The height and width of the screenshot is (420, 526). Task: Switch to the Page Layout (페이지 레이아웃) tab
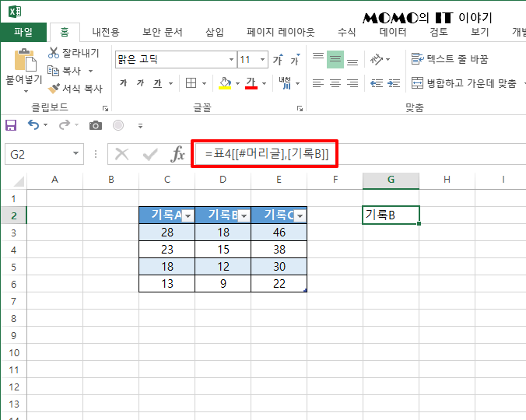(x=281, y=32)
